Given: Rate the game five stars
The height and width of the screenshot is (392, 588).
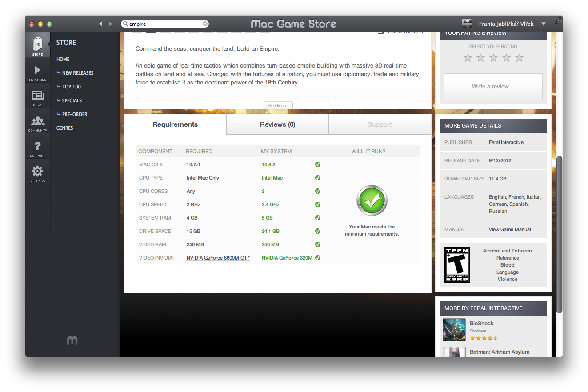Looking at the screenshot, I should click(x=519, y=58).
